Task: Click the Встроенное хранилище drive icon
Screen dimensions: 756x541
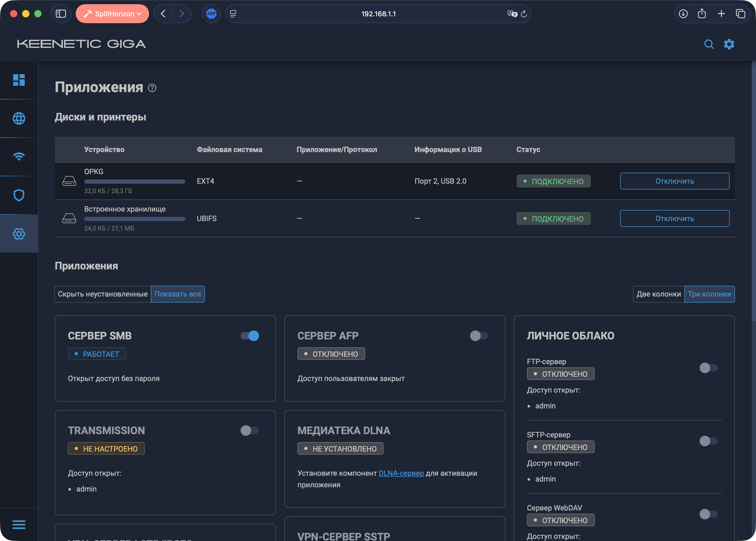Action: pos(69,218)
